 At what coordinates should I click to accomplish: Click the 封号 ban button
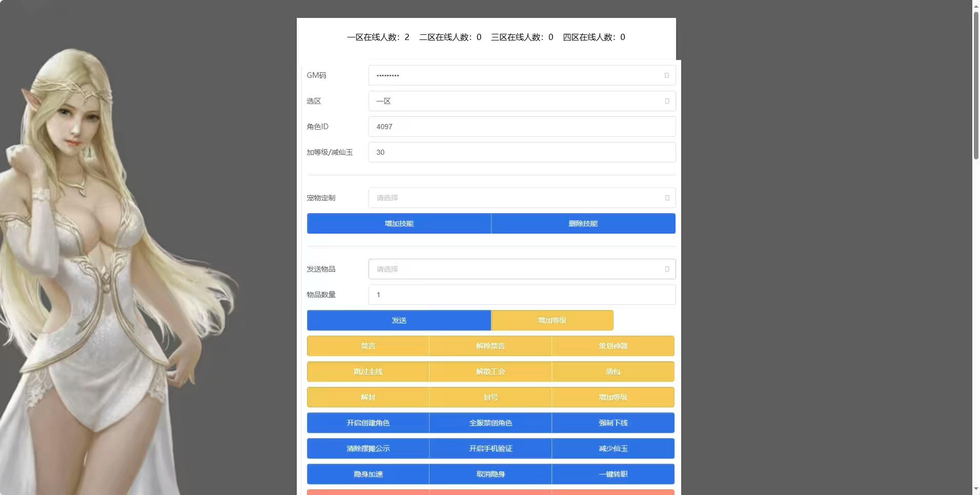pos(491,397)
